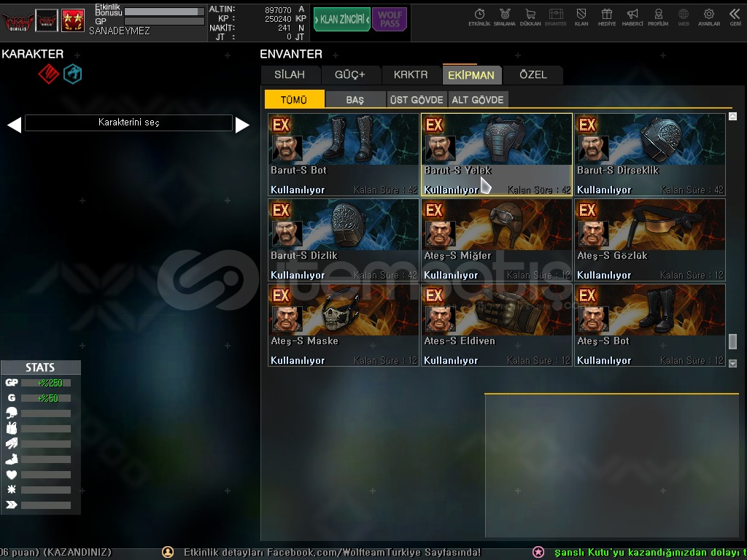Click the inventory scroll down arrow
This screenshot has width=747, height=560.
click(x=732, y=363)
